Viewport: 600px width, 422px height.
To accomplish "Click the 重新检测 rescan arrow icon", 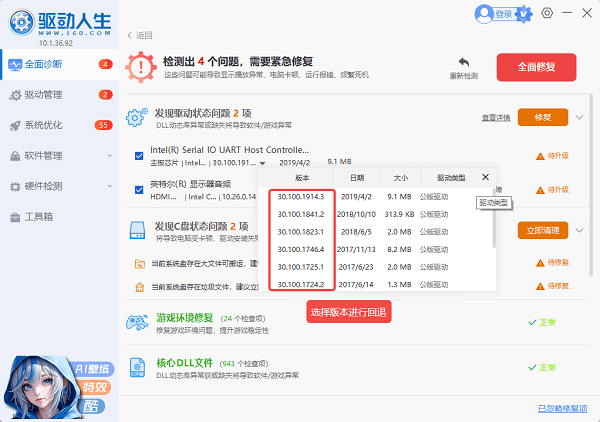I will [463, 62].
